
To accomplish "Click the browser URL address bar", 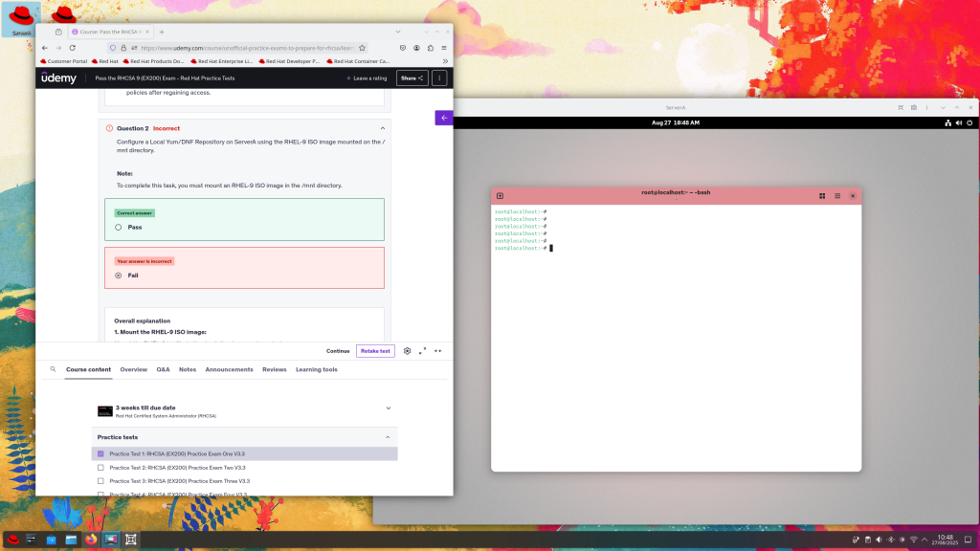I will click(x=249, y=47).
